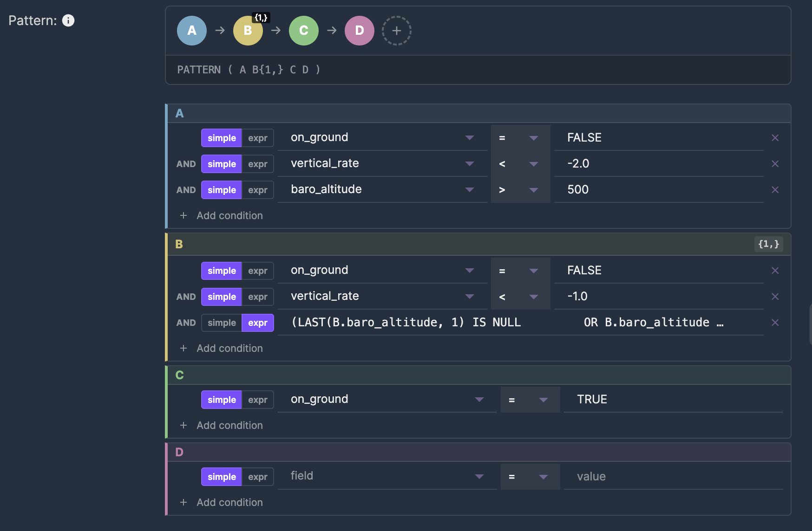
Task: Switch D empty row to expr mode
Action: click(258, 477)
